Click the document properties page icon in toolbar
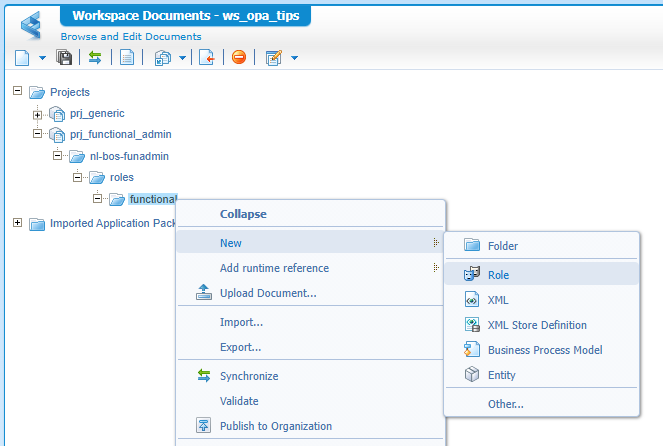The image size is (663, 446). point(127,57)
